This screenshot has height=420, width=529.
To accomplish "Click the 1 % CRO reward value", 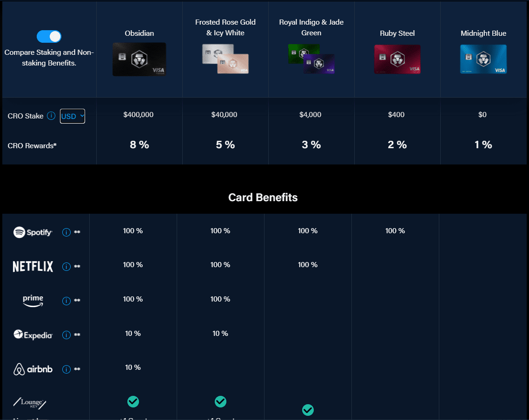I will [x=483, y=144].
